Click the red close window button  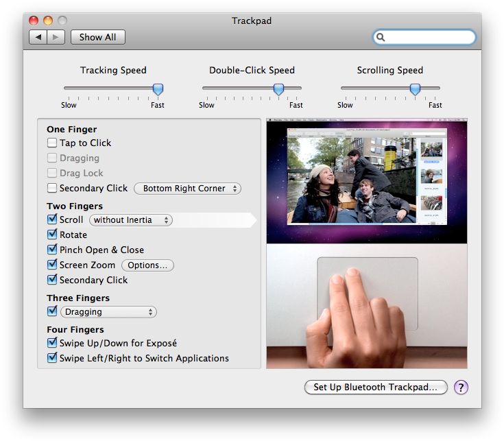point(34,21)
